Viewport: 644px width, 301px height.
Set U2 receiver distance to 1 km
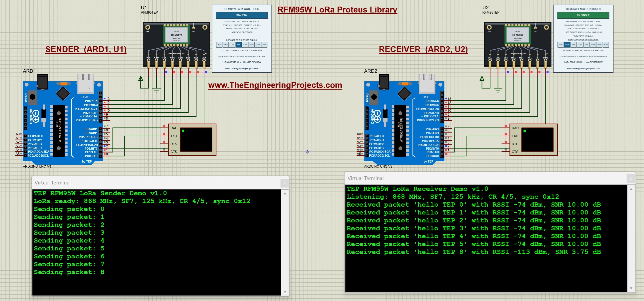(x=573, y=45)
